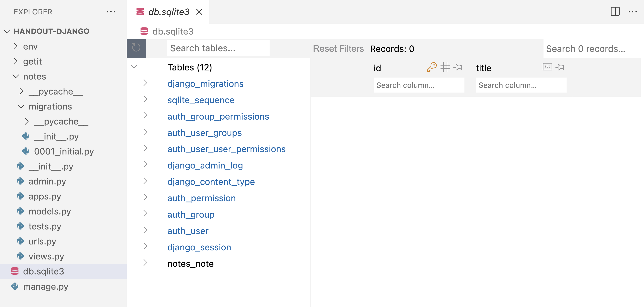
Task: Click Reset Filters
Action: [338, 49]
